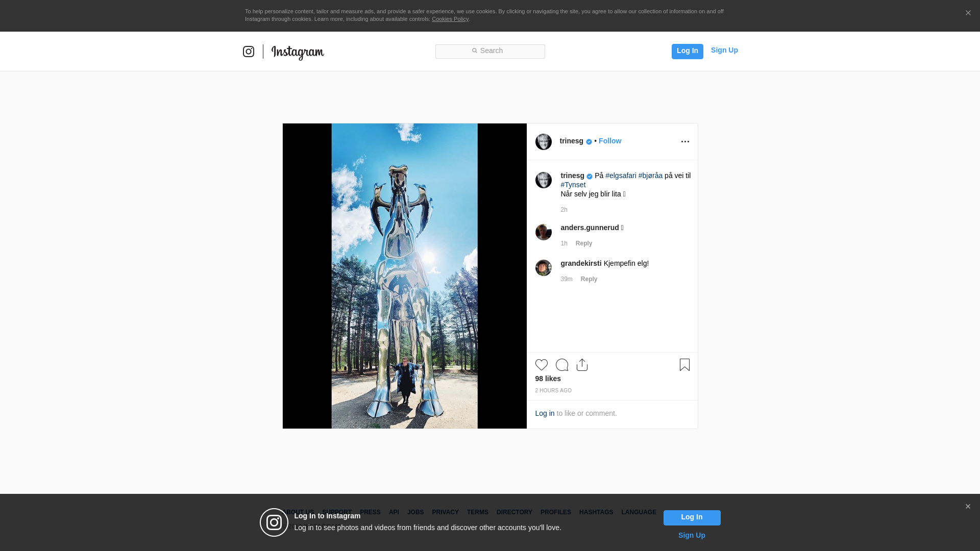Click the share post icon
This screenshot has height=551, width=980.
coord(582,365)
